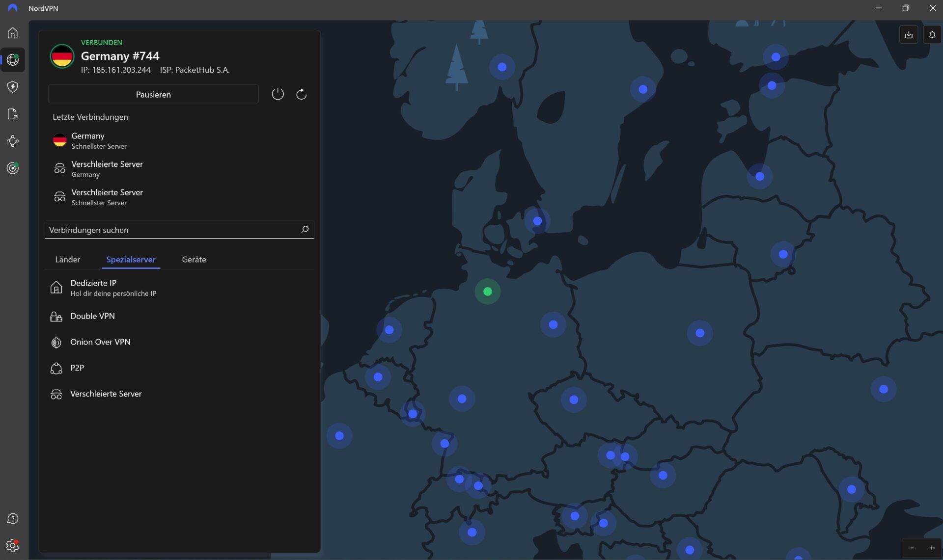Open the help question mark icon
This screenshot has height=560, width=943.
(x=13, y=519)
